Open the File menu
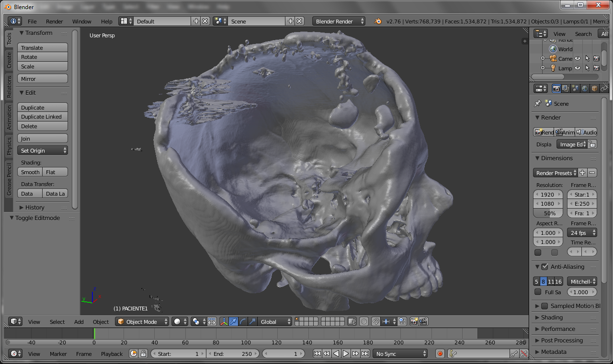Screen dimensions: 613x364 32,22
